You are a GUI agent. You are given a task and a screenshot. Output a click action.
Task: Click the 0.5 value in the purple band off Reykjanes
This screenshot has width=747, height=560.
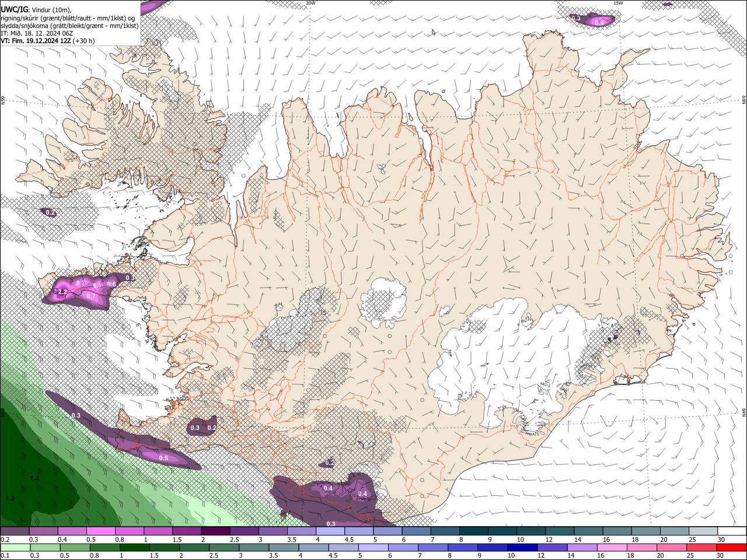tap(163, 458)
